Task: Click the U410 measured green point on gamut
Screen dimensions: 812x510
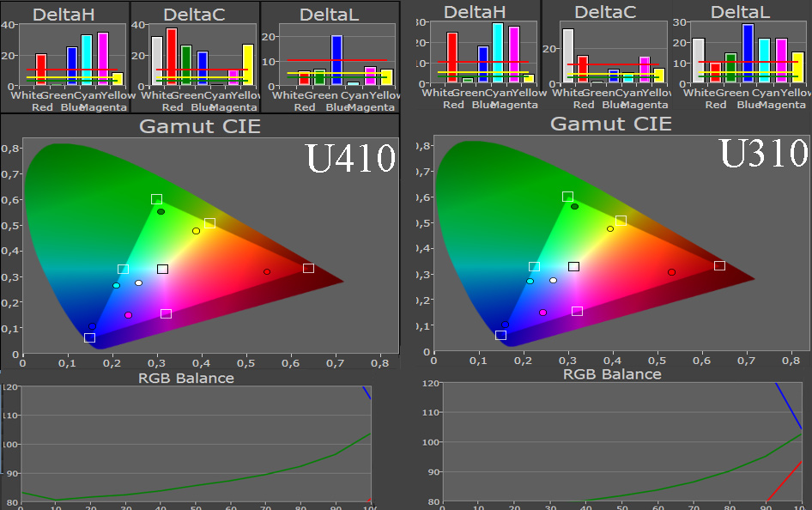Action: coord(161,212)
